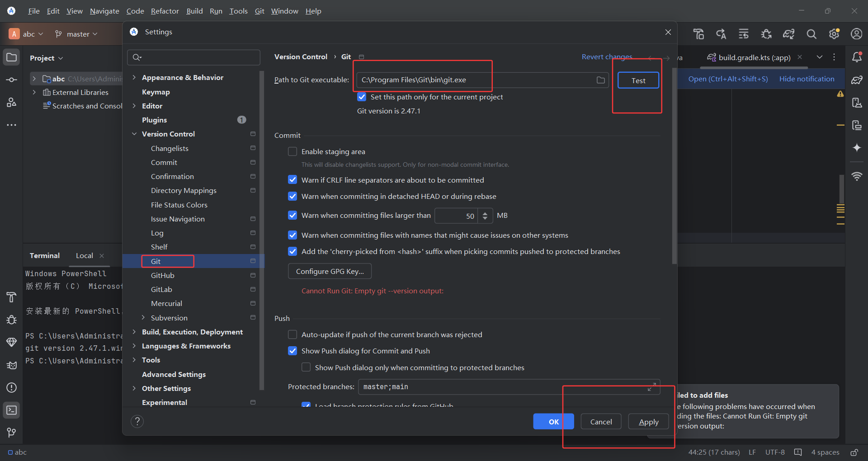Screen dimensions: 868x461
Task: Enable staging area checkbox
Action: tap(292, 151)
